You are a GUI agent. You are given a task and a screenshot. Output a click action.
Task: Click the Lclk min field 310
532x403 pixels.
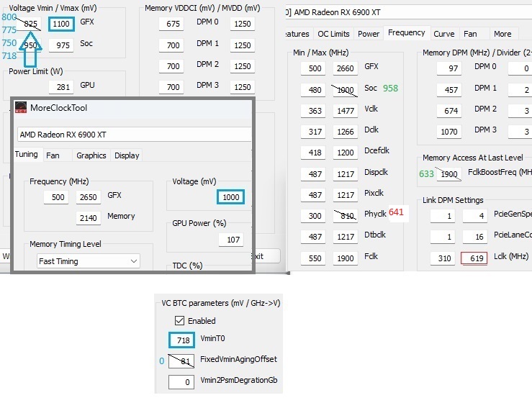[443, 258]
